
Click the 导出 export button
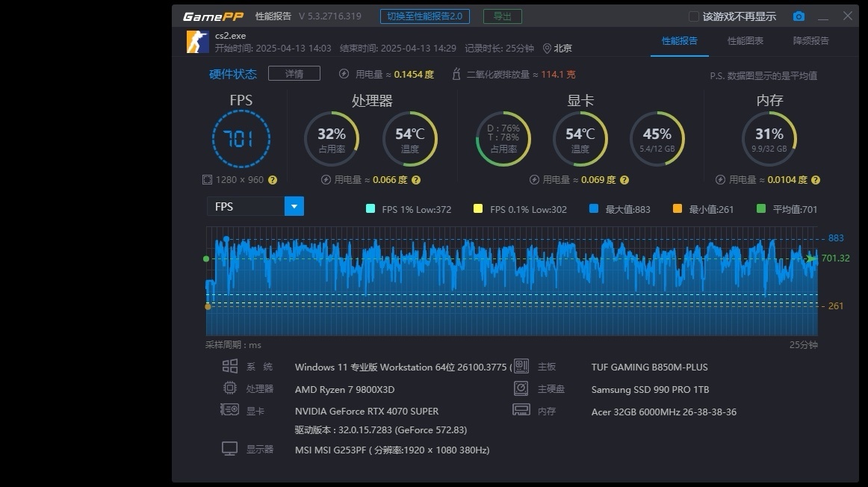[x=502, y=16]
